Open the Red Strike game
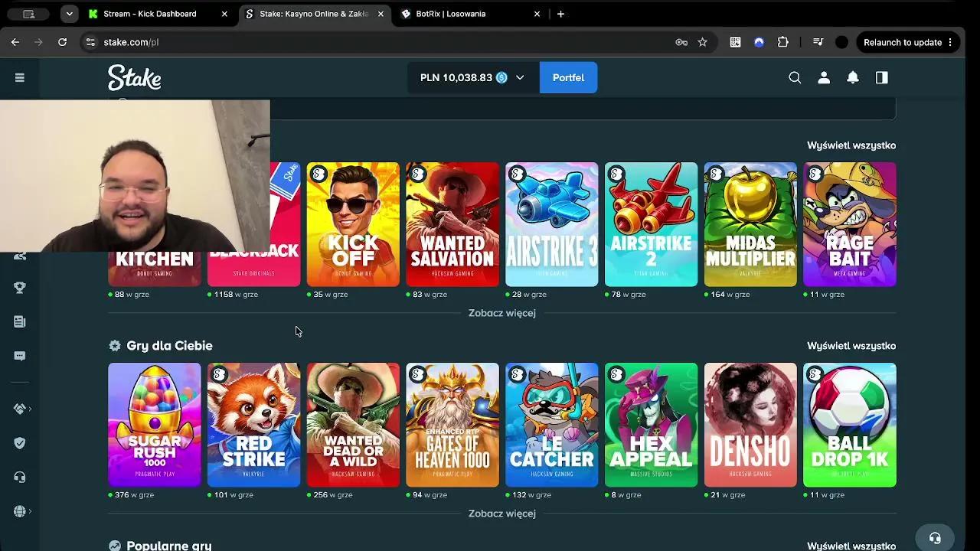980x551 pixels. [254, 425]
